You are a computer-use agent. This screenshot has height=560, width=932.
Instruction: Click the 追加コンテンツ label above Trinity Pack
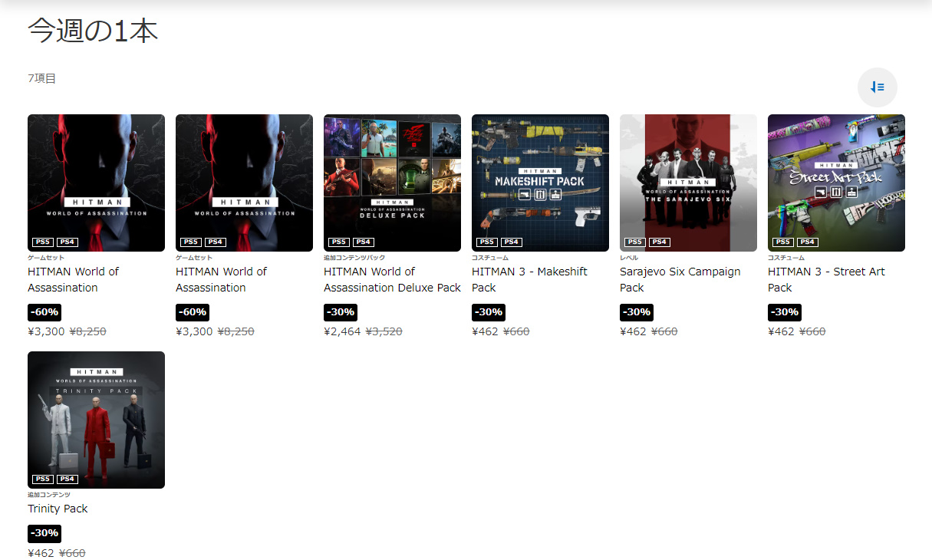click(x=49, y=495)
